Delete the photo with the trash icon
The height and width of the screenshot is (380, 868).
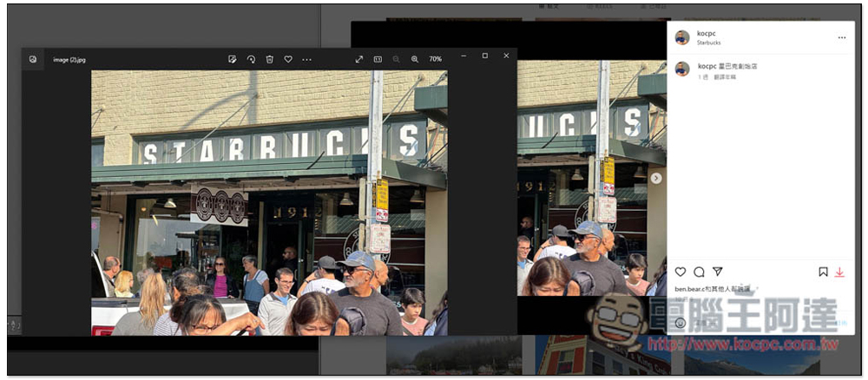click(270, 59)
